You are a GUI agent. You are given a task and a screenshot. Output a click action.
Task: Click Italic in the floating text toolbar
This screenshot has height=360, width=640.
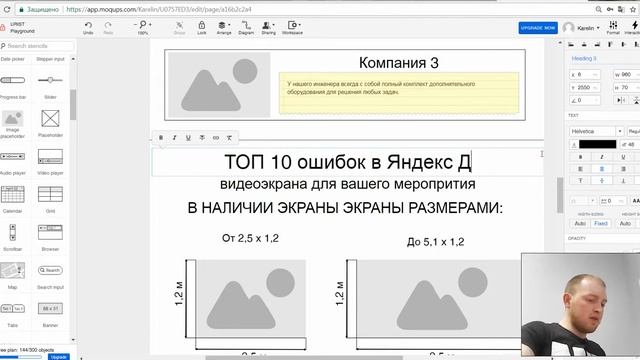174,138
